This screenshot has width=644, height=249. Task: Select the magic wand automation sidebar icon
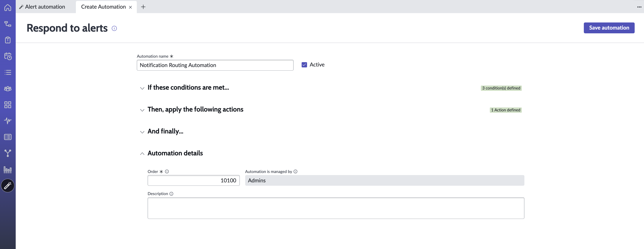[8, 186]
